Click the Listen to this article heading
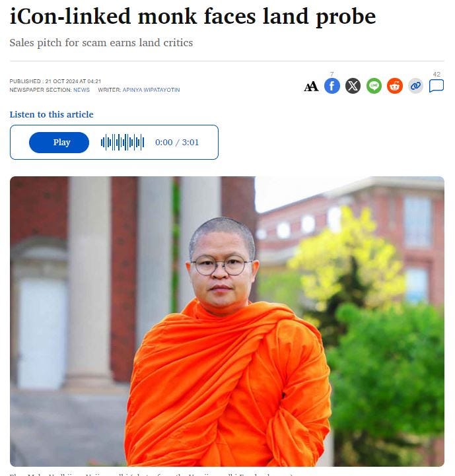455x476 pixels. point(52,114)
